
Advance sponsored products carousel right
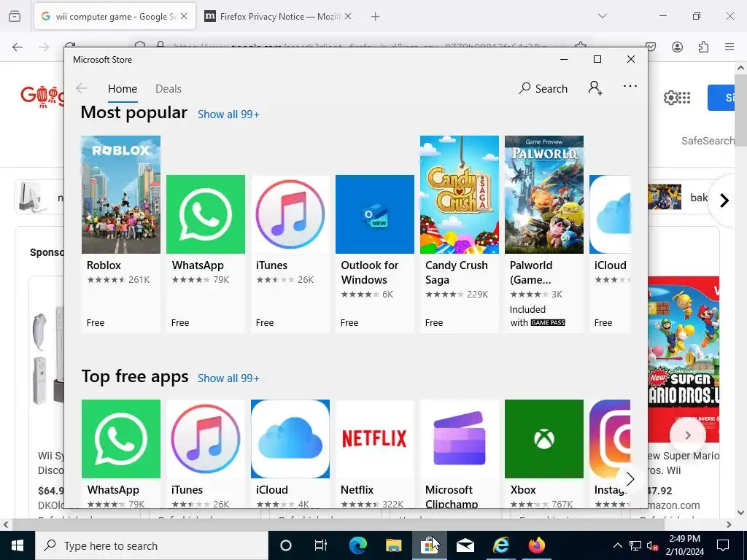687,435
